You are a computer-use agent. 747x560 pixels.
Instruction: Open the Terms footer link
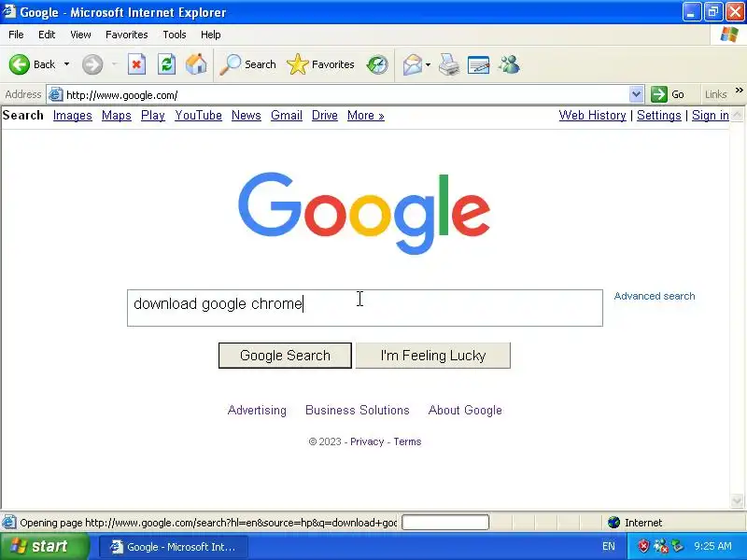[407, 441]
